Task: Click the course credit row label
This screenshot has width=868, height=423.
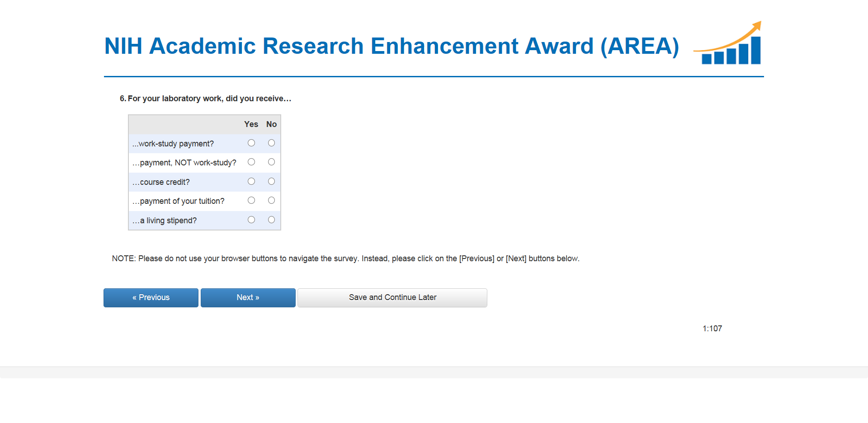Action: 161,182
